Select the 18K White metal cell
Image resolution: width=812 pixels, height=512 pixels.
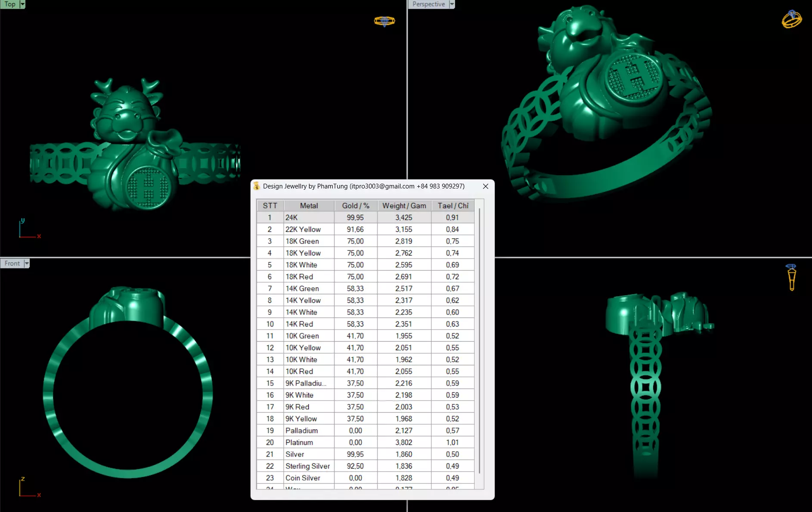coord(309,265)
